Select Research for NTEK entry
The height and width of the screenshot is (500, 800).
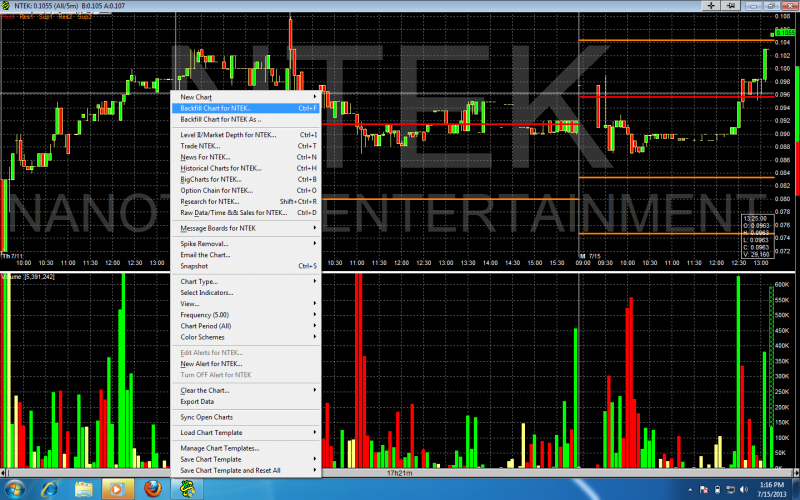246,202
